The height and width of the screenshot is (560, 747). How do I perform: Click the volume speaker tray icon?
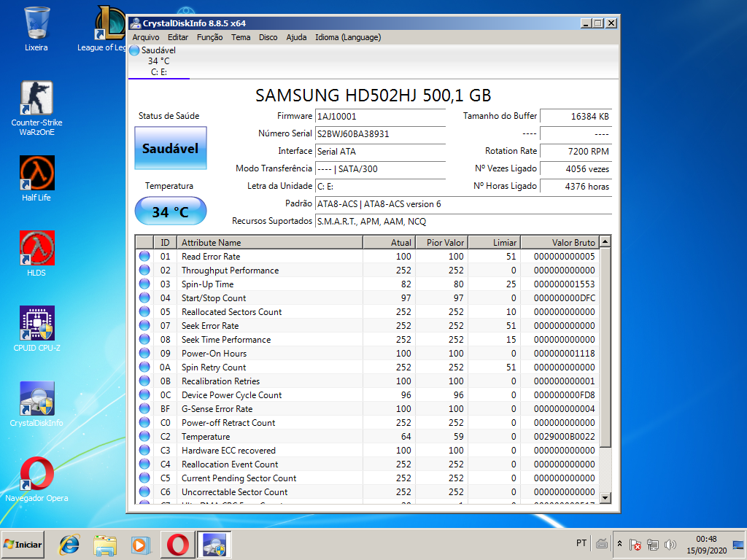pos(670,544)
